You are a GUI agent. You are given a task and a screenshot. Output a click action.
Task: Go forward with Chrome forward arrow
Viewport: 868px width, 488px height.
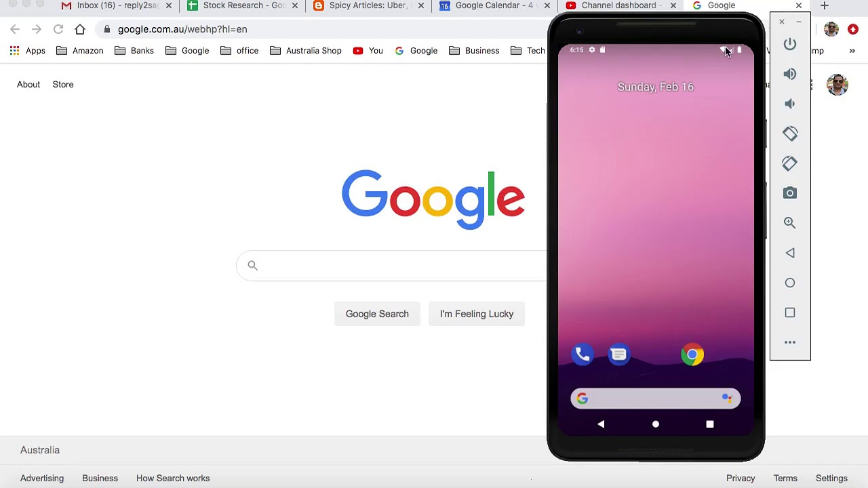click(x=37, y=29)
